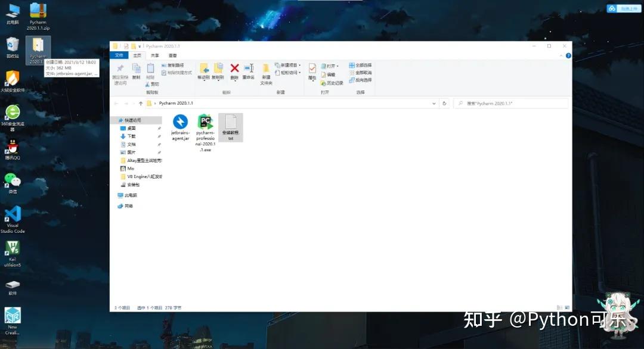Screen dimensions: 644x349
Task: Select Quick access (快速访问) in sidebar
Action: pyautogui.click(x=137, y=120)
